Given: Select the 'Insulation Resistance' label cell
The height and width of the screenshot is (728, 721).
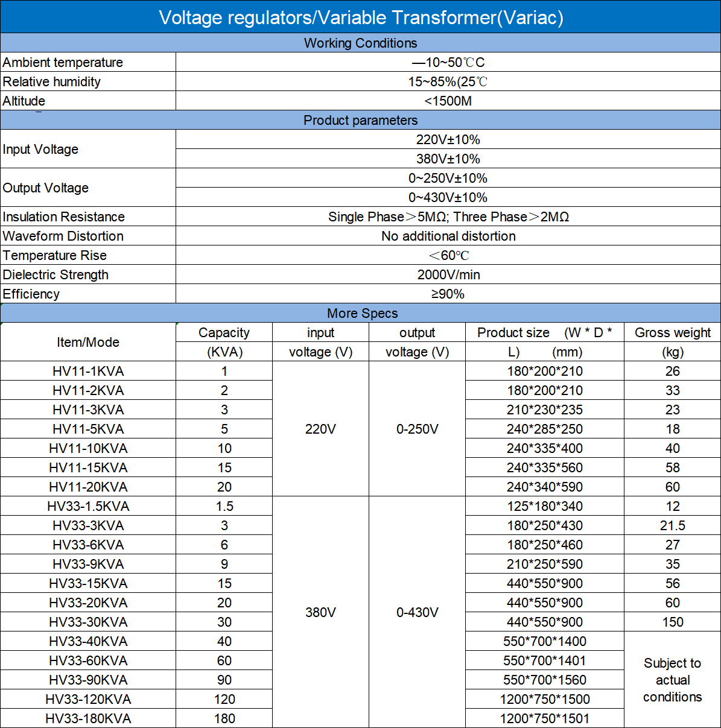Looking at the screenshot, I should [64, 217].
